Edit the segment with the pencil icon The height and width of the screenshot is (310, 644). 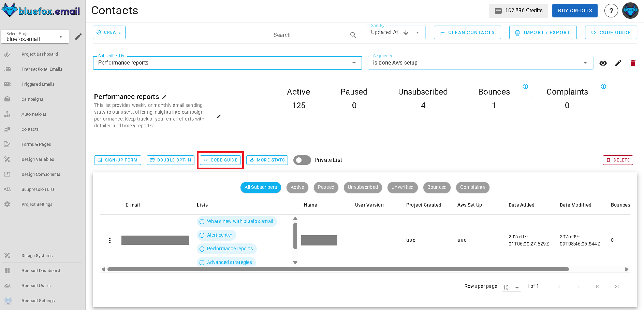(x=618, y=63)
